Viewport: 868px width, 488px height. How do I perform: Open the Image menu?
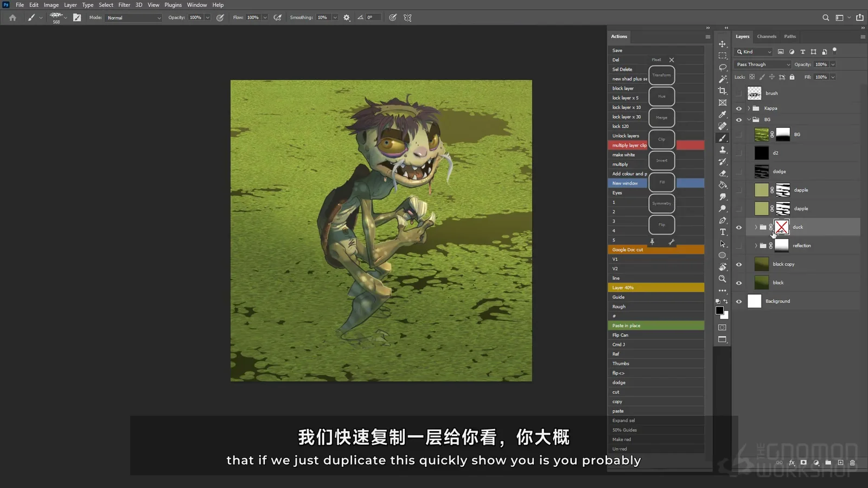click(51, 5)
